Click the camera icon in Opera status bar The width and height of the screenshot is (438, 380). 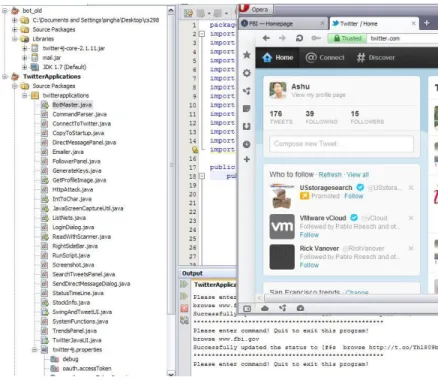[300, 308]
